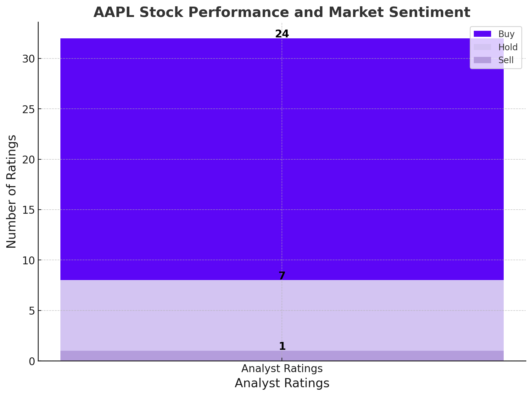
Task: Click the thin Sell bar segment
Action: point(282,356)
